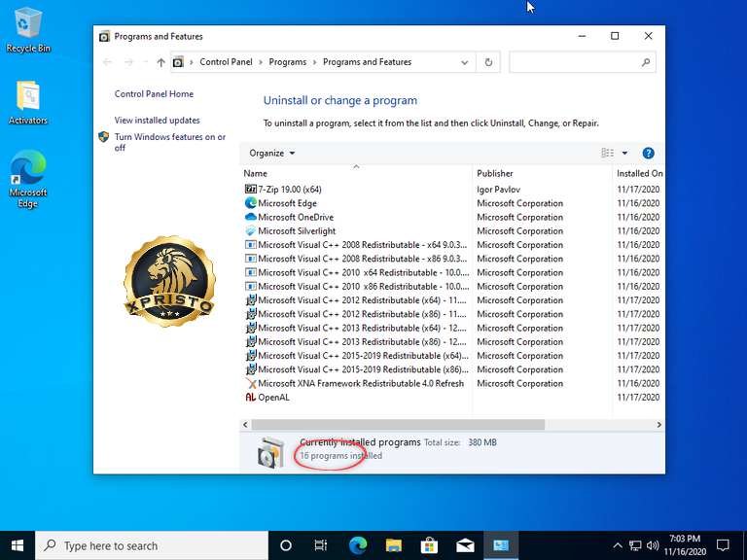Show hidden icons in system tray
This screenshot has width=747, height=560.
[x=617, y=545]
